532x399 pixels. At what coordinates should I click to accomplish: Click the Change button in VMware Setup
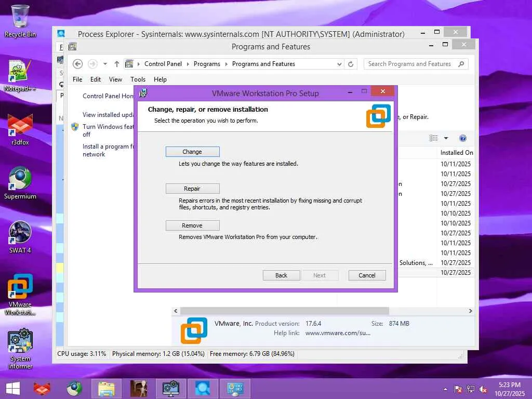tap(192, 152)
